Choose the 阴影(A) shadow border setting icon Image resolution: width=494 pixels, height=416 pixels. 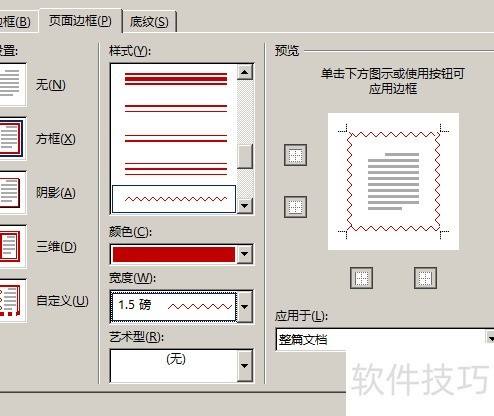tap(12, 193)
